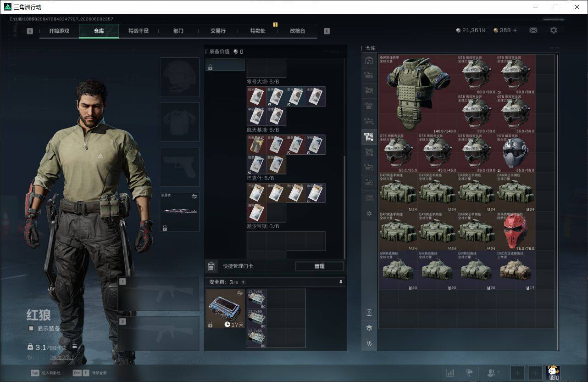Click the layers stack icon in warehouse sidebar
Image resolution: width=588 pixels, height=382 pixels.
click(x=369, y=328)
